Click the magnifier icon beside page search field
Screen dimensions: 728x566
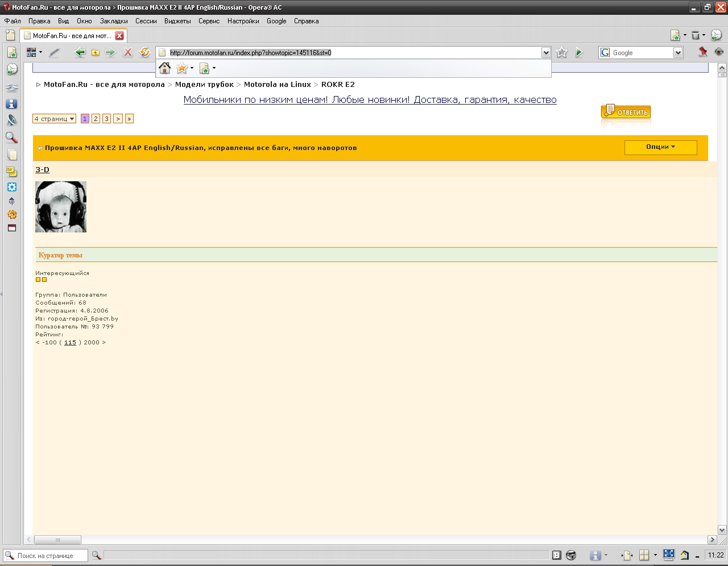coord(96,555)
